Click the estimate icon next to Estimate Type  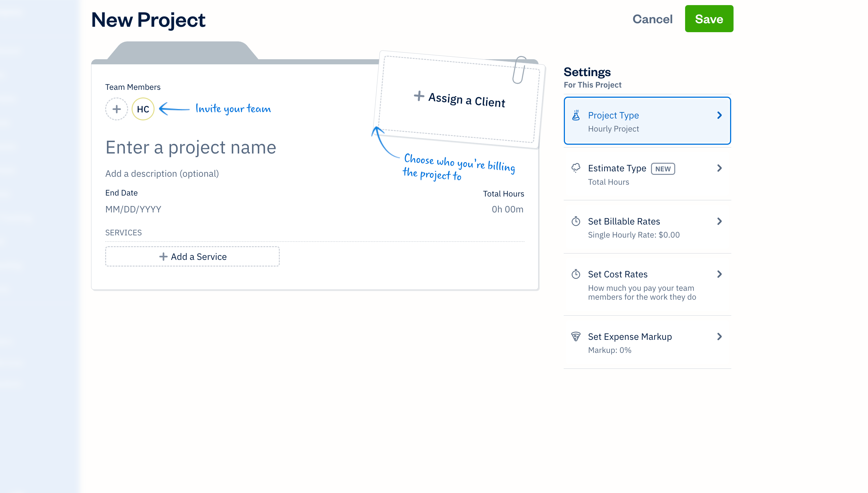pyautogui.click(x=576, y=168)
